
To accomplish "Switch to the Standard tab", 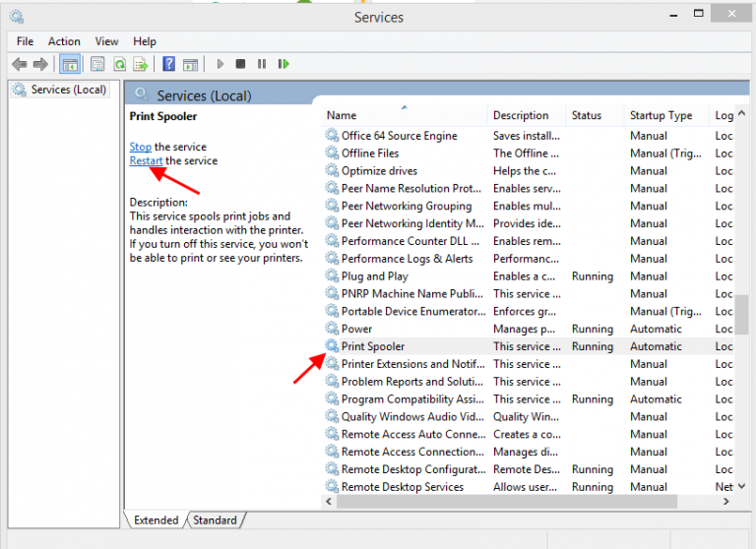I will (215, 520).
